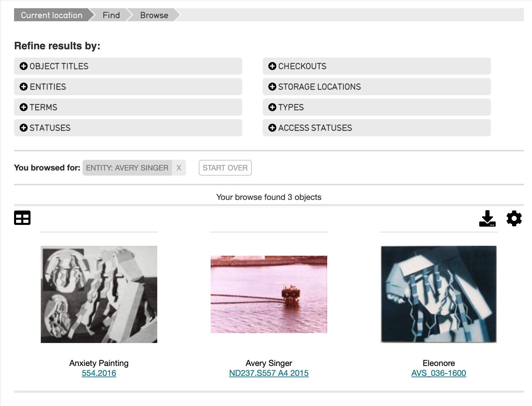Expand the Statuses facet
Image resolution: width=532 pixels, height=406 pixels.
tap(50, 128)
